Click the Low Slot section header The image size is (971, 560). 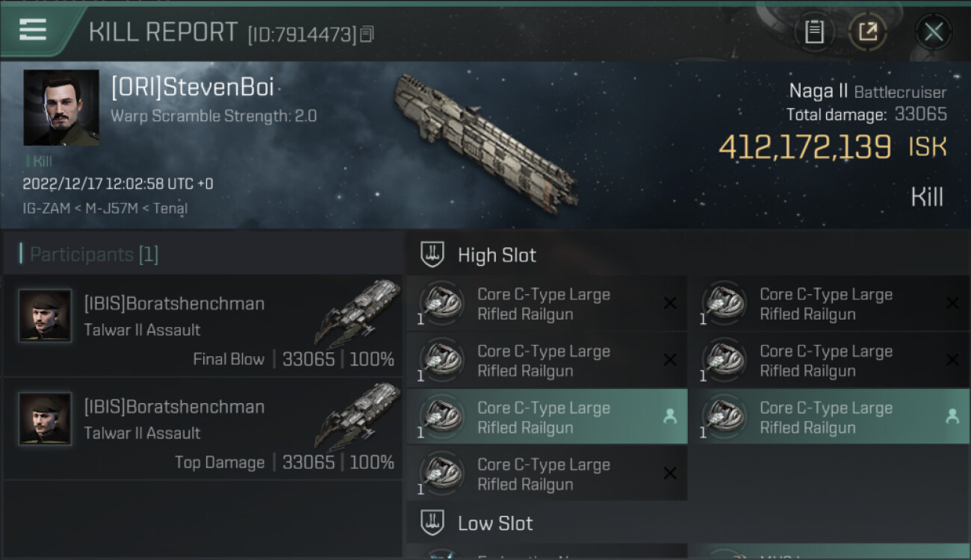[495, 523]
